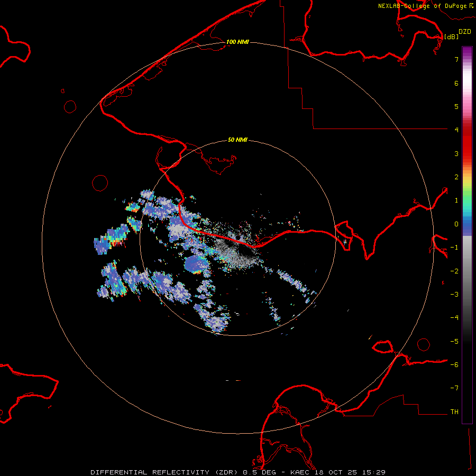
Task: Click the 6 value on the scale
Action: tap(456, 83)
